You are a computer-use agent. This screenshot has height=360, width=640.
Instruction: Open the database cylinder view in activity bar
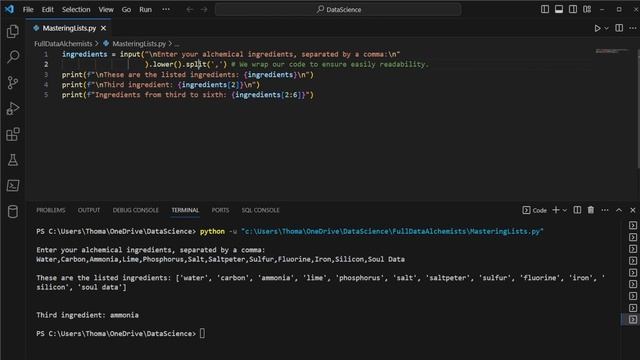click(x=13, y=211)
